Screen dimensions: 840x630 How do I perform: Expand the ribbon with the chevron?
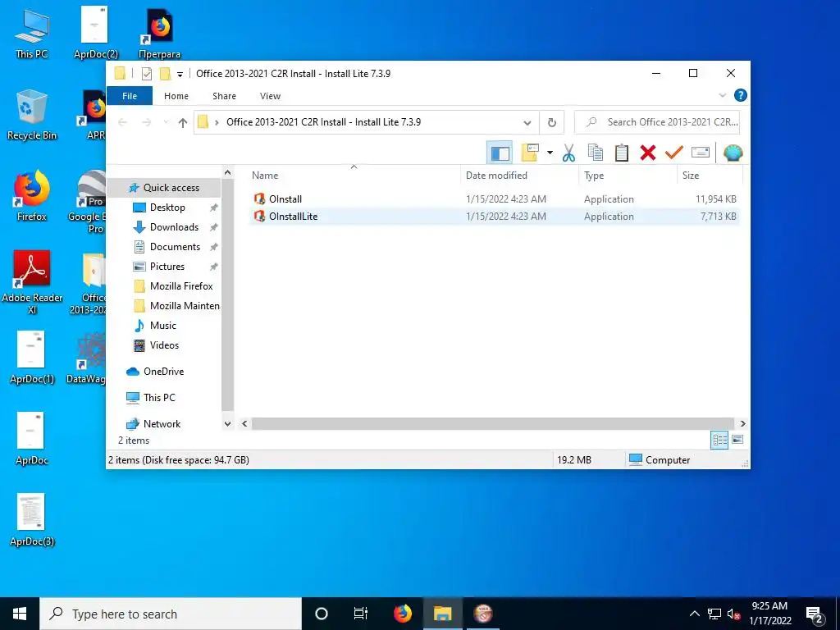pos(722,95)
